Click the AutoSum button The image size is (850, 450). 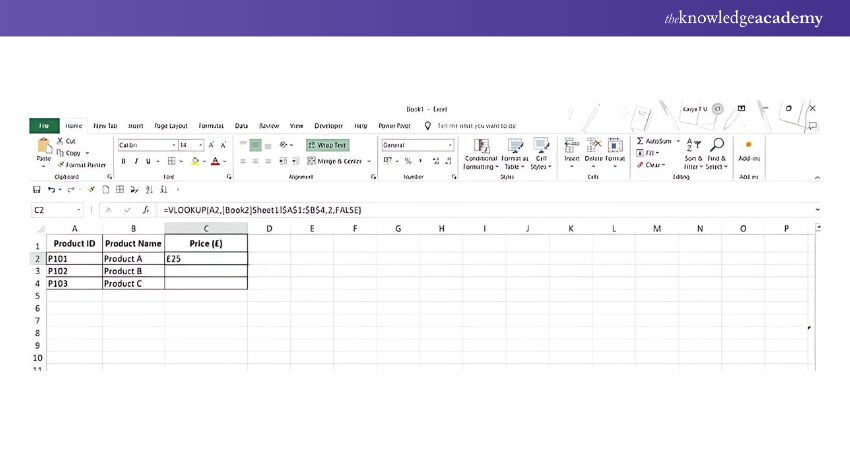point(658,141)
